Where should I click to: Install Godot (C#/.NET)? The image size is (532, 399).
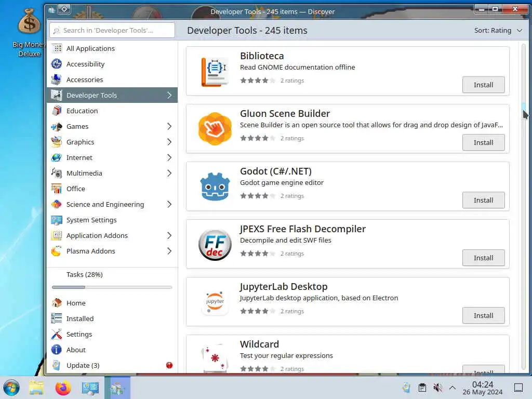point(483,200)
